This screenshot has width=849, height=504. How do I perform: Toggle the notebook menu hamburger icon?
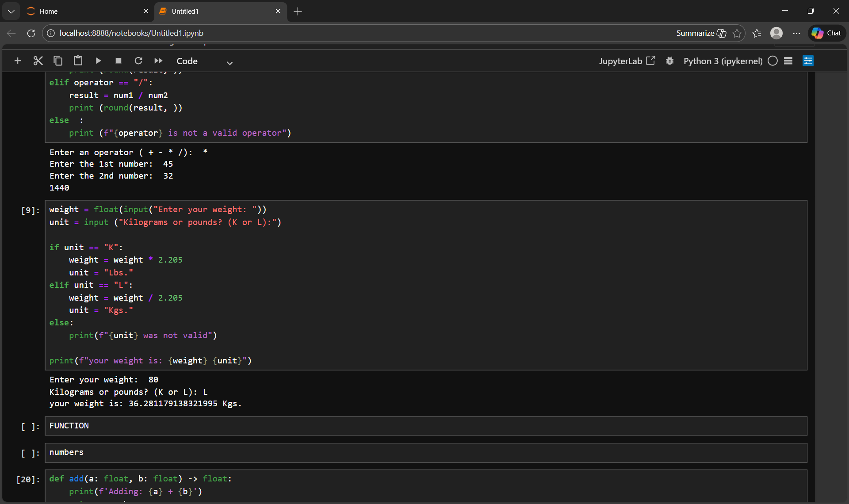pyautogui.click(x=788, y=61)
